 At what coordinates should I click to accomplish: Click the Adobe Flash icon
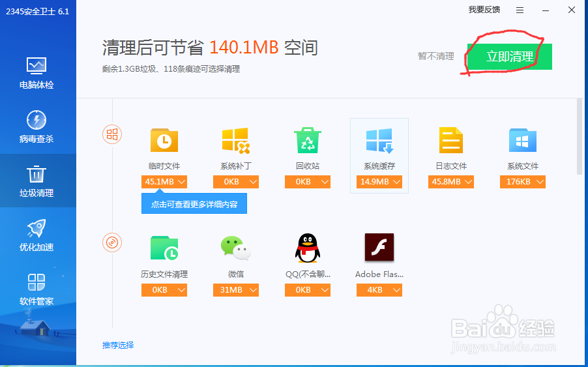click(x=379, y=247)
